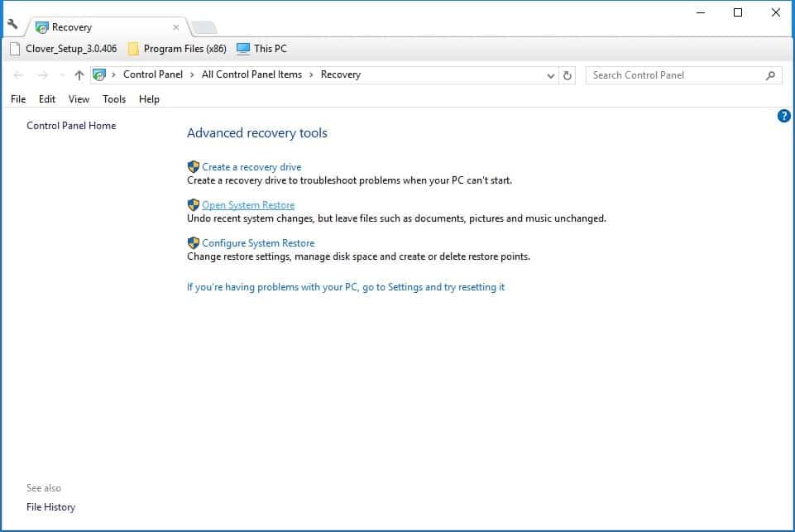Open the Program Files (x86) bookmark
This screenshot has width=795, height=532.
[178, 49]
